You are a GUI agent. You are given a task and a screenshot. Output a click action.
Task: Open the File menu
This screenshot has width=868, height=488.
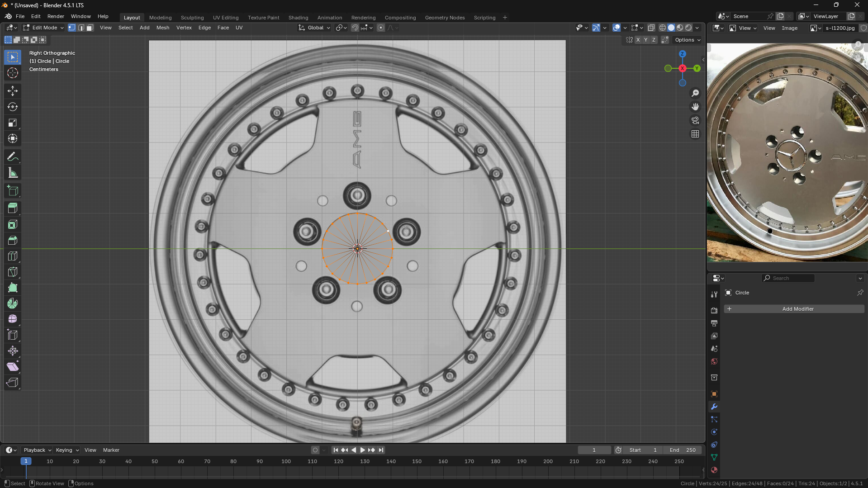20,16
